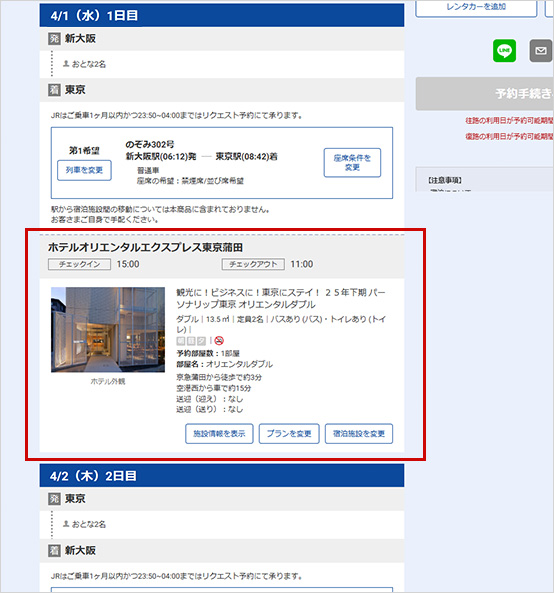Click the grey 予約手続き button
The height and width of the screenshot is (593, 554).
[x=485, y=93]
